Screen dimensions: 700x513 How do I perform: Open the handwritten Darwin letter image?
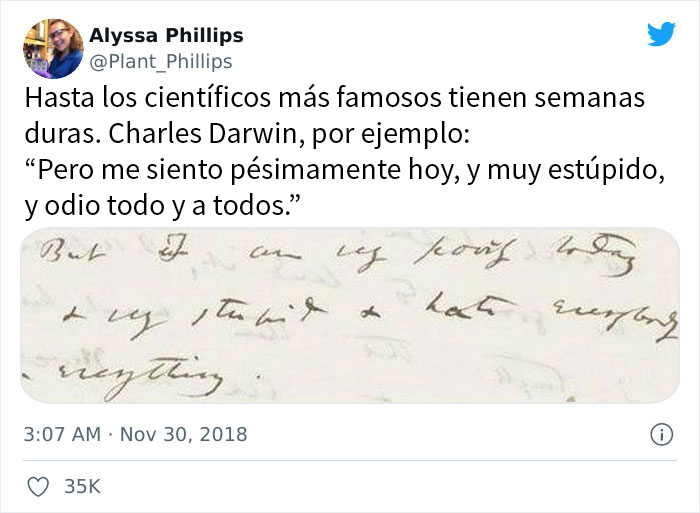[350, 316]
